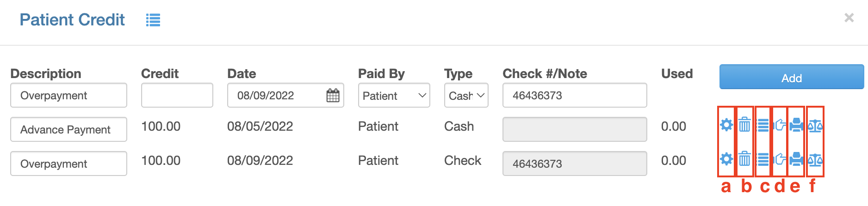Open list icon on Overpayment row
This screenshot has width=868, height=206.
(x=763, y=160)
